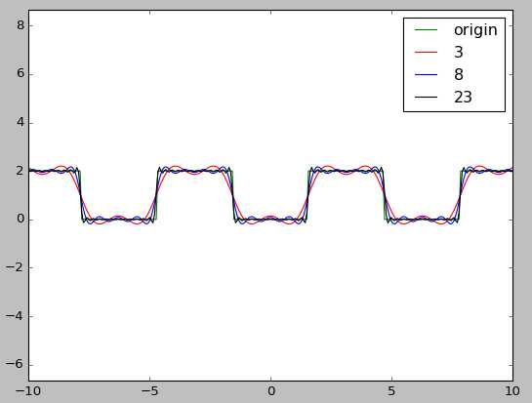532x403 pixels.
Task: Click the legend entry labeled 8
Action: (459, 74)
